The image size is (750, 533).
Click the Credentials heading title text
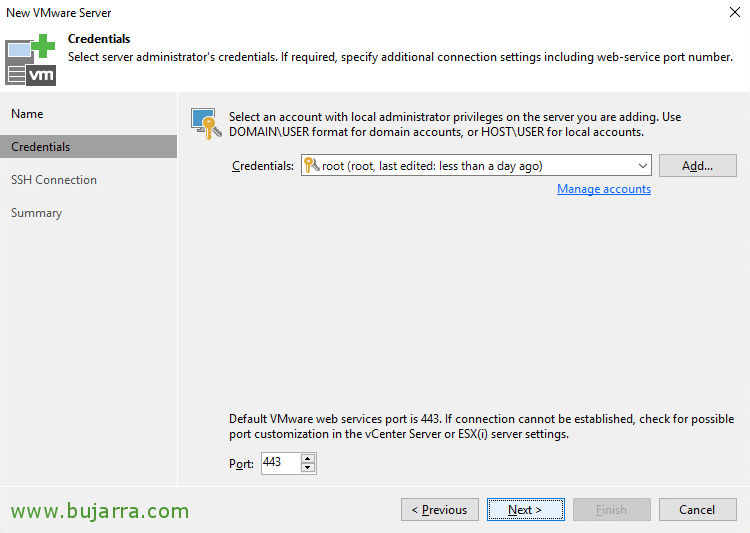point(99,39)
